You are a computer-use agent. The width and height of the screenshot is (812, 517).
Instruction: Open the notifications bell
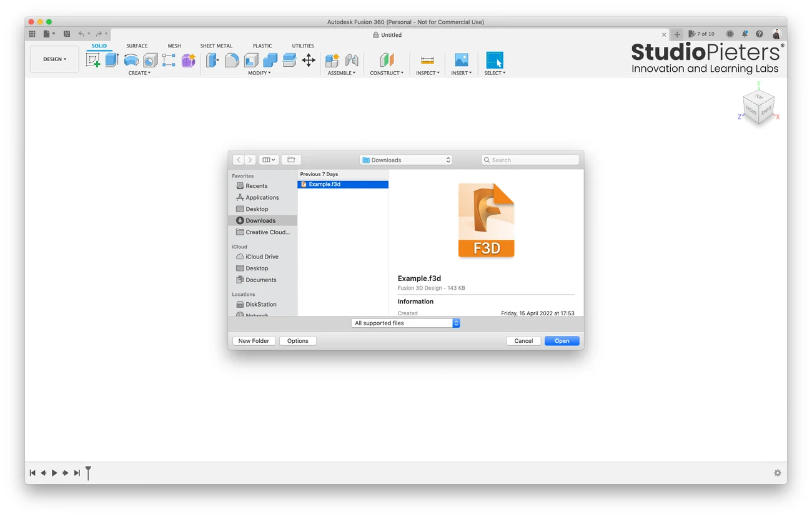pyautogui.click(x=745, y=34)
